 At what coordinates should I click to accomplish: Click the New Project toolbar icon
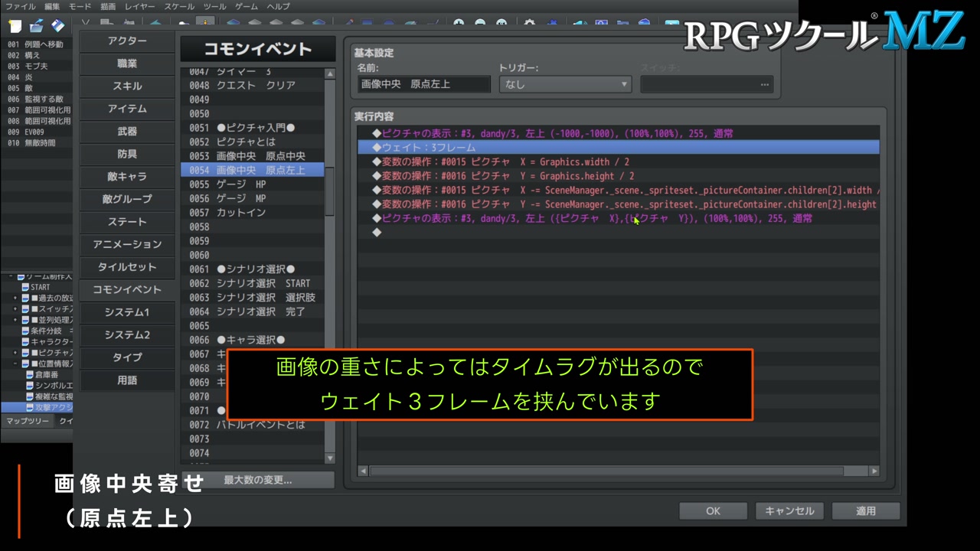[x=15, y=27]
